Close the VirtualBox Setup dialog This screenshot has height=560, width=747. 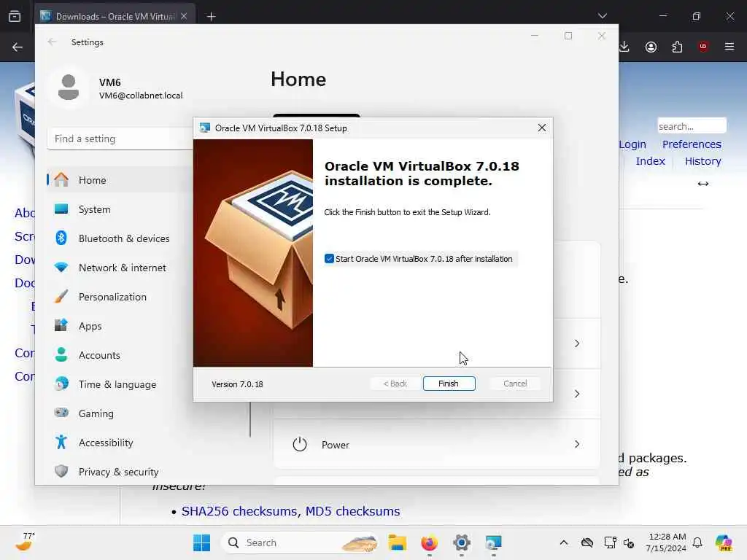coord(542,128)
